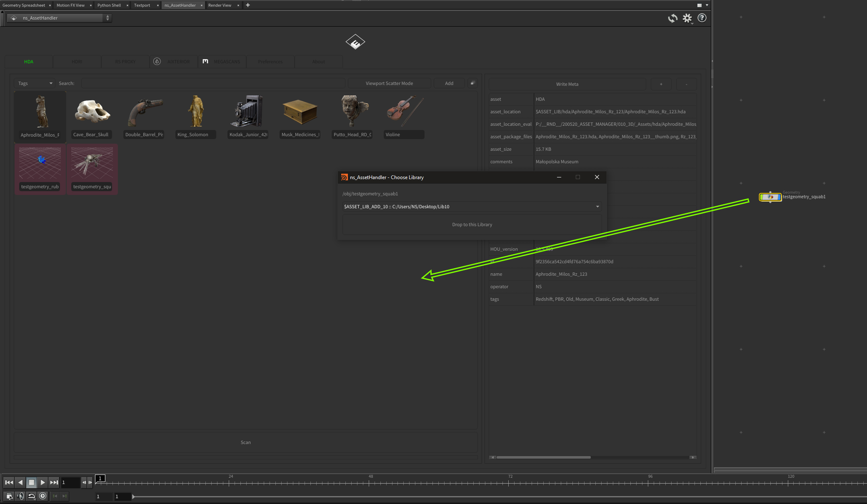867x504 pixels.
Task: Toggle audio speaker icon in playbar
Action: coord(20,496)
